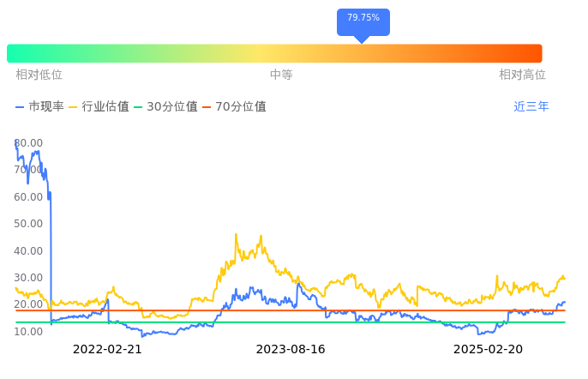Viewport: 588px width, 379px height.
Task: Click the 10.00 y-axis label
Action: click(x=29, y=332)
